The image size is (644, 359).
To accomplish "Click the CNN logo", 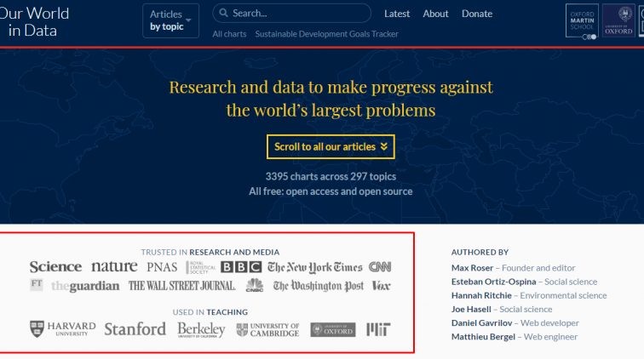I will [380, 267].
